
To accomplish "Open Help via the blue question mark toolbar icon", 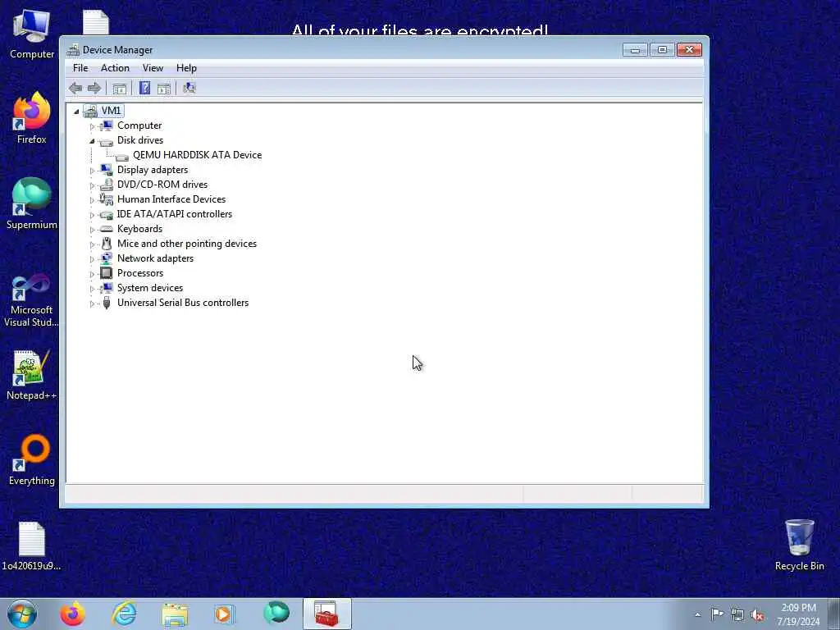I will (144, 88).
